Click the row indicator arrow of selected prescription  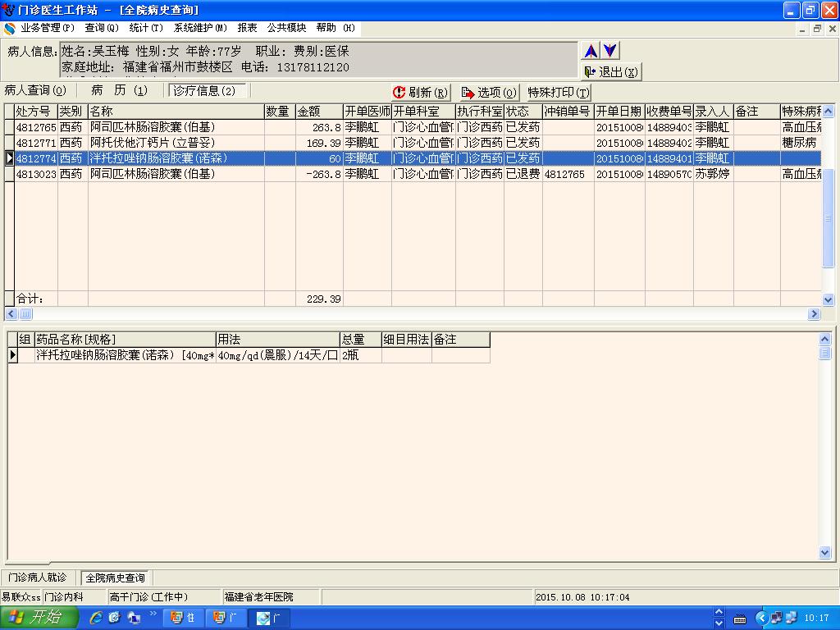point(9,158)
